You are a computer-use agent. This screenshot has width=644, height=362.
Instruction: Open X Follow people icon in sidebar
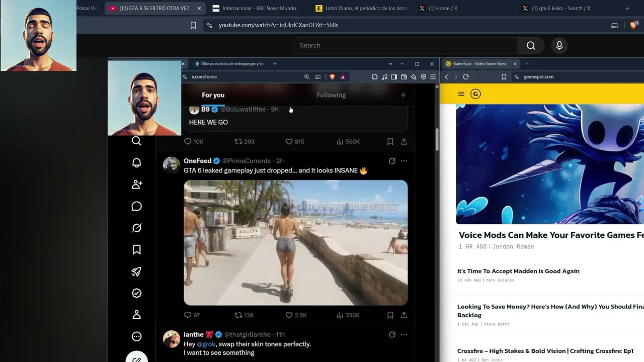(x=136, y=185)
